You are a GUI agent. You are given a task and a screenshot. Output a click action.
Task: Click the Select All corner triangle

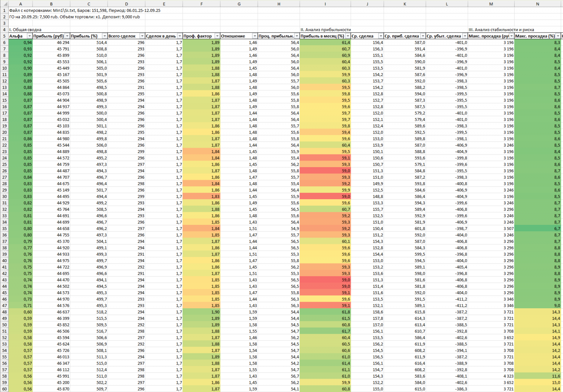click(4, 4)
